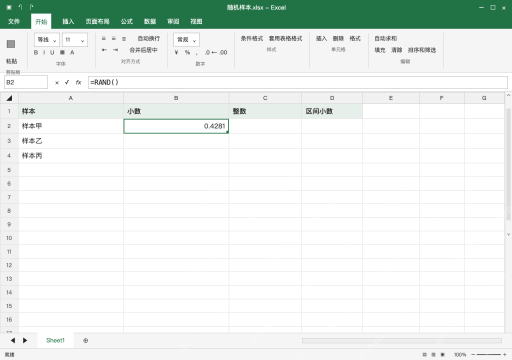The width and height of the screenshot is (512, 360).
Task: Switch to the View (视图) tab
Action: [x=196, y=21]
